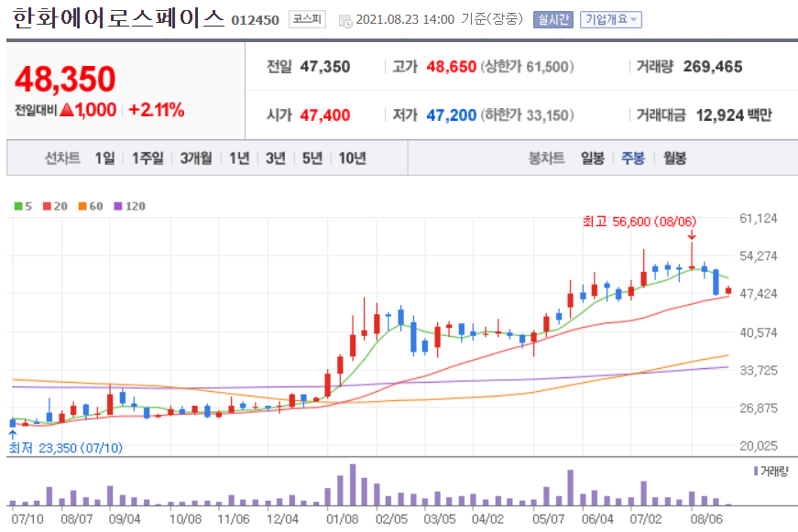Screen dimensions: 798x532
Task: Click the stock name 한화에어로스페이스
Action: tap(118, 18)
